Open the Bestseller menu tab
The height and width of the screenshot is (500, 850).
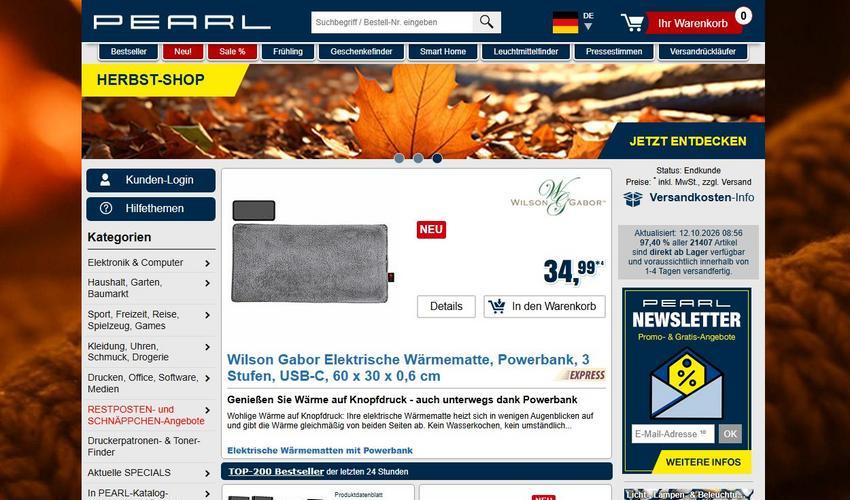(128, 52)
